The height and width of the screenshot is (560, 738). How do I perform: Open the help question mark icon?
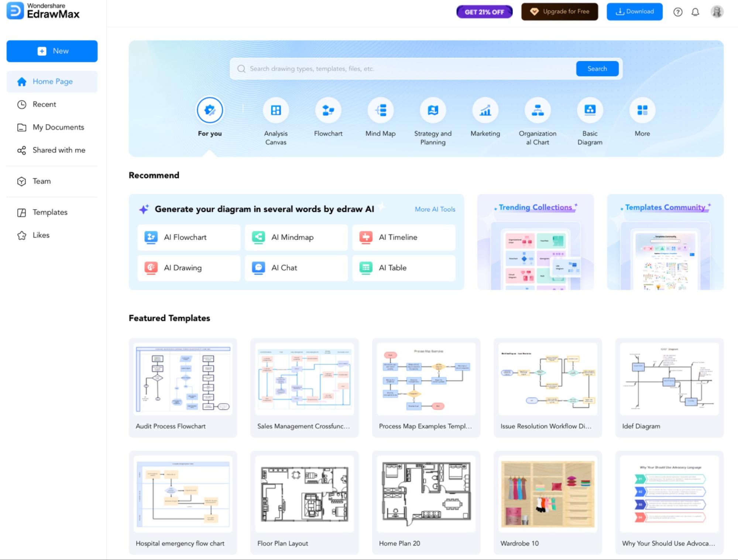(677, 12)
